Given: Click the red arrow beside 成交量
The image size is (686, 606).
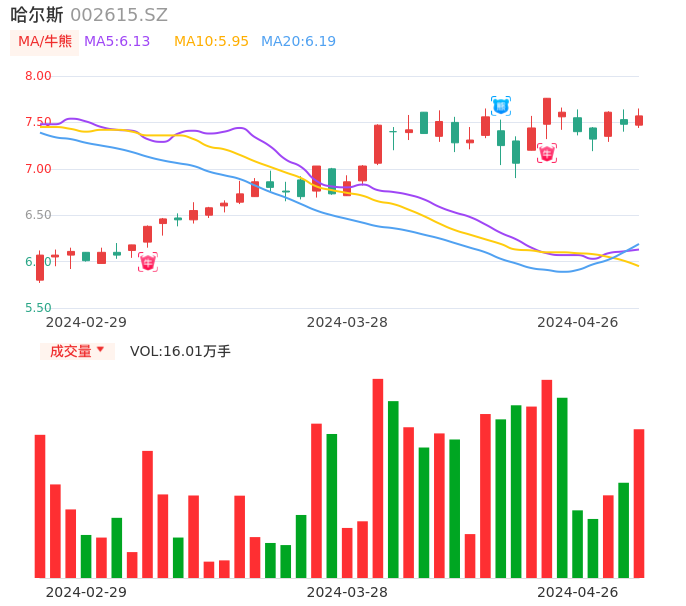Looking at the screenshot, I should (x=100, y=351).
